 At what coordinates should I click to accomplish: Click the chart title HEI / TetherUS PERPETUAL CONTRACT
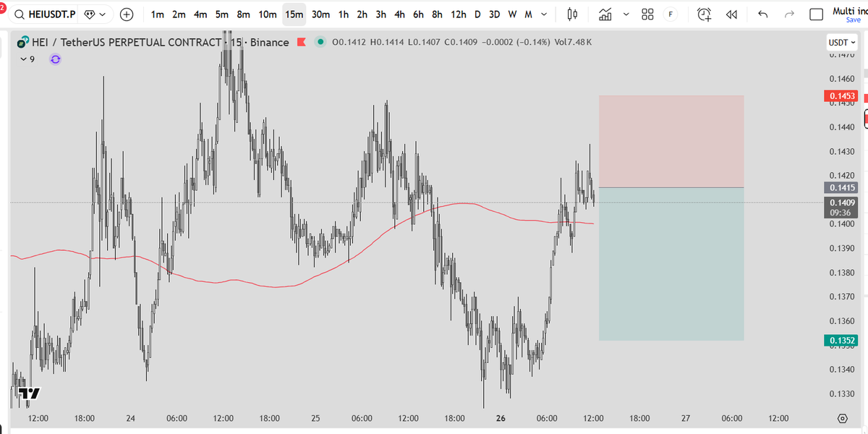(127, 43)
